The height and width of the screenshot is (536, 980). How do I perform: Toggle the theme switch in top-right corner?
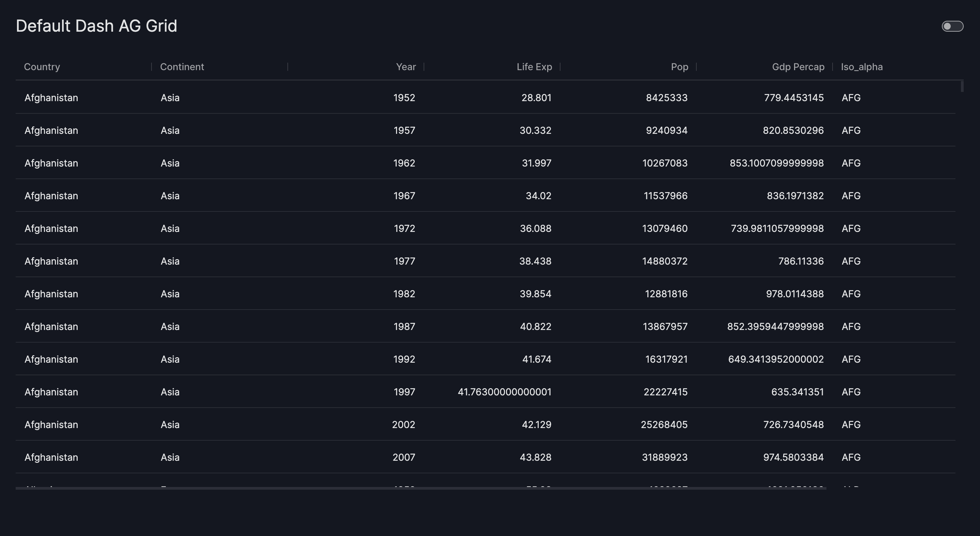[952, 26]
